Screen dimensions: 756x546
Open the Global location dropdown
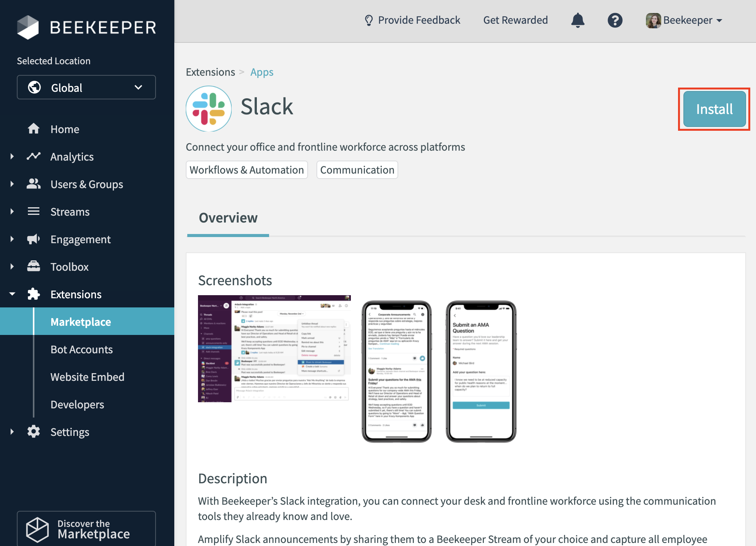click(x=86, y=87)
